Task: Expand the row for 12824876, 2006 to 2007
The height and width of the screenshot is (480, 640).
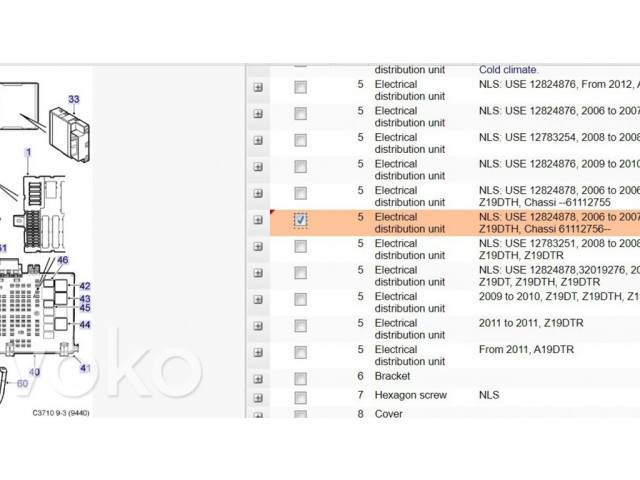Action: click(x=258, y=114)
